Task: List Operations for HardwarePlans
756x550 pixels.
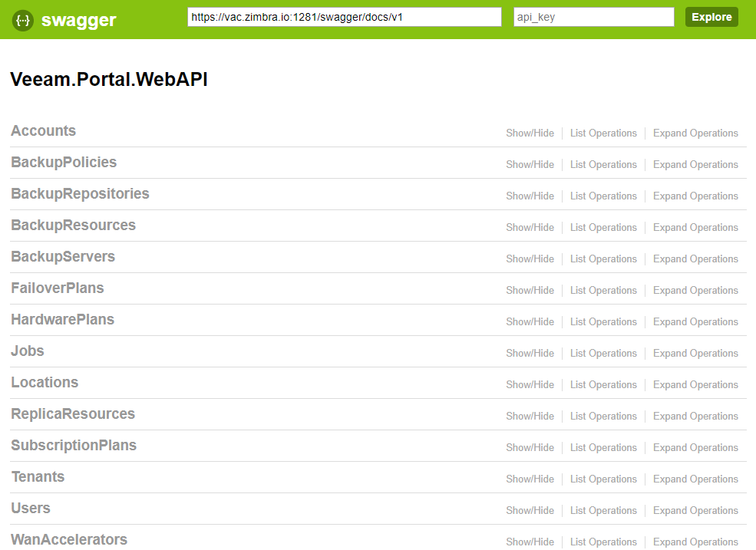Action: (x=603, y=321)
